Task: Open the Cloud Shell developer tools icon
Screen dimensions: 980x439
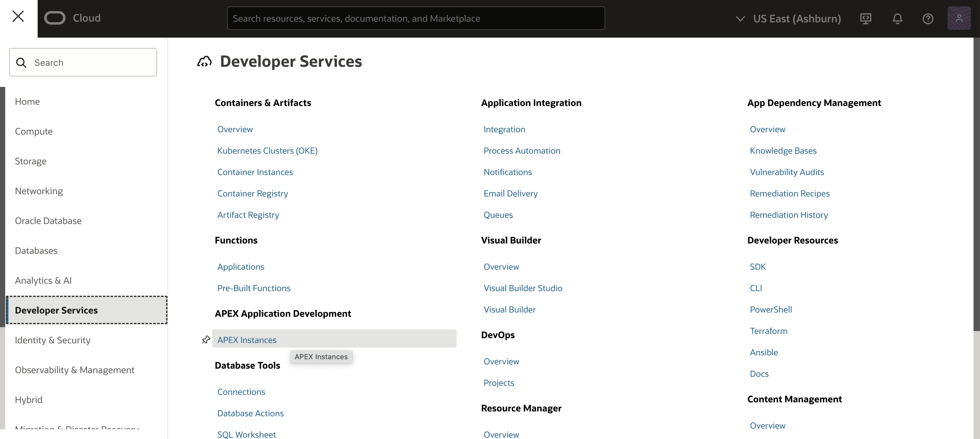Action: (x=865, y=18)
